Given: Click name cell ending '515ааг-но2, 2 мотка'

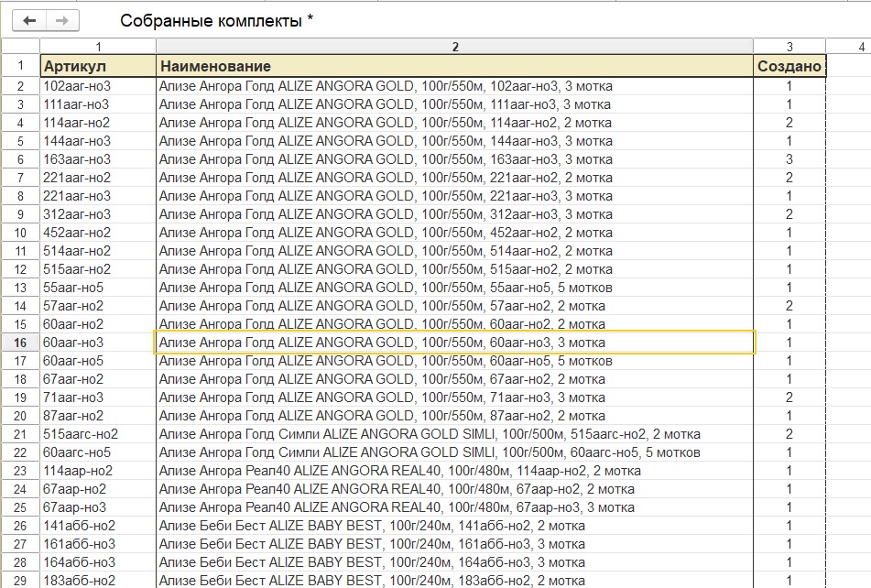Looking at the screenshot, I should (454, 269).
